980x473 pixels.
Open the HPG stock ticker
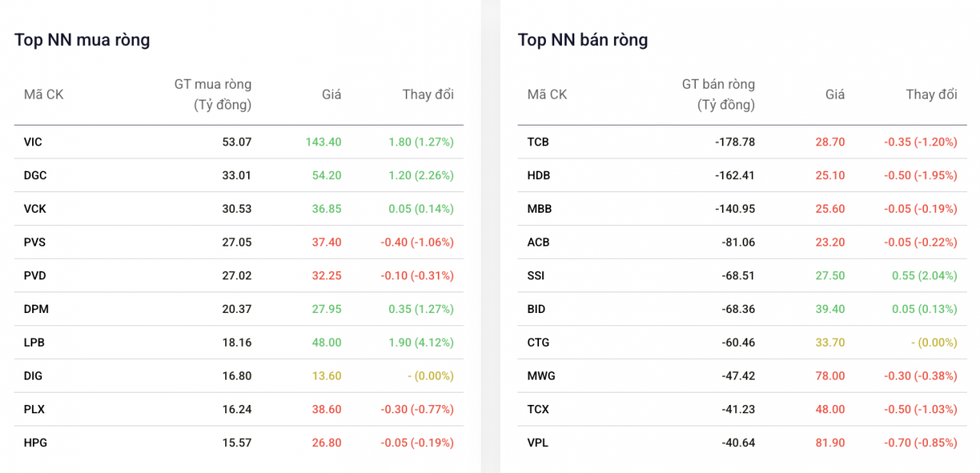[x=35, y=442]
